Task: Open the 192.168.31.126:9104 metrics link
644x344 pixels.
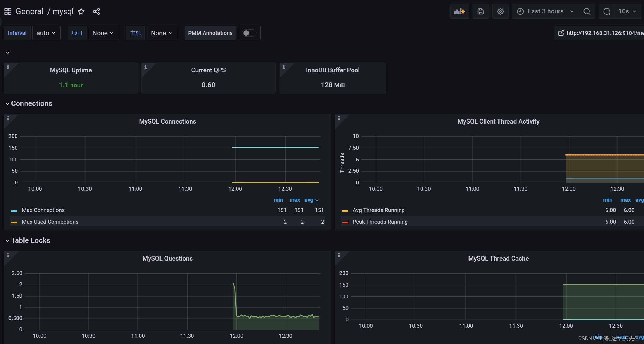Action: [600, 33]
